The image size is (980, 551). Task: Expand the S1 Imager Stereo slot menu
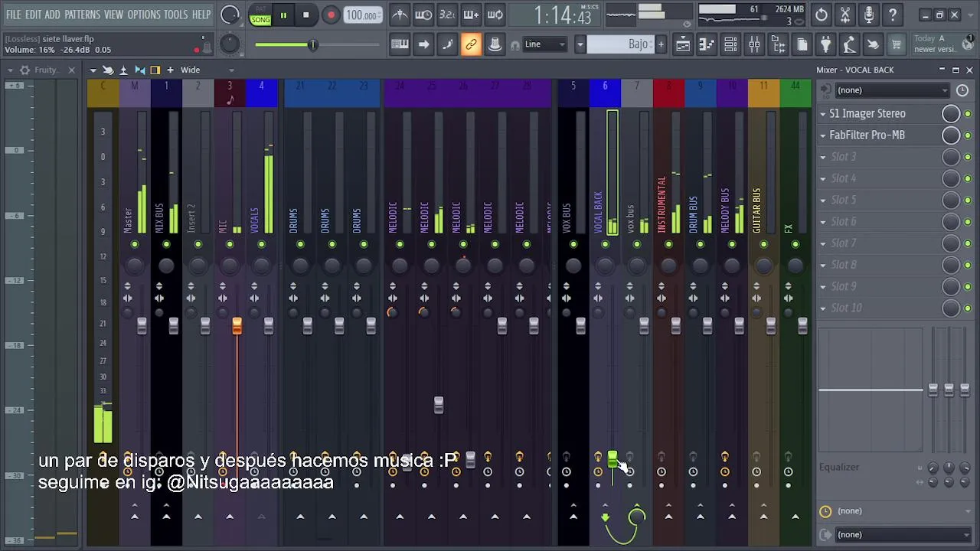[823, 114]
